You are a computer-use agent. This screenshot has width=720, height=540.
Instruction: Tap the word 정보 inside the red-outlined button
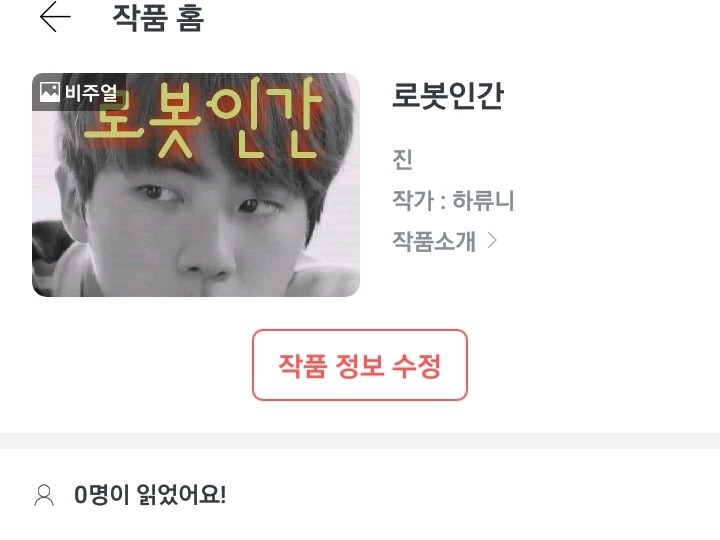pyautogui.click(x=360, y=366)
